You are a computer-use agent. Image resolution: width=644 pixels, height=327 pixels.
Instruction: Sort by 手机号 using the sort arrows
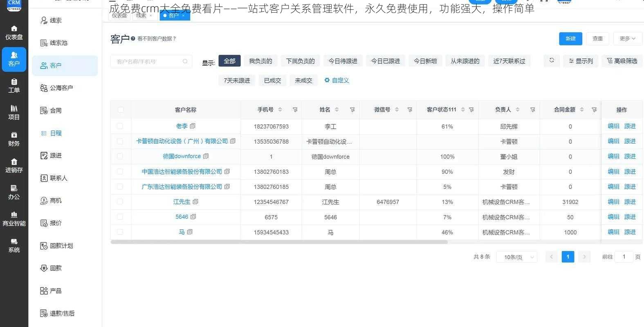pos(280,110)
